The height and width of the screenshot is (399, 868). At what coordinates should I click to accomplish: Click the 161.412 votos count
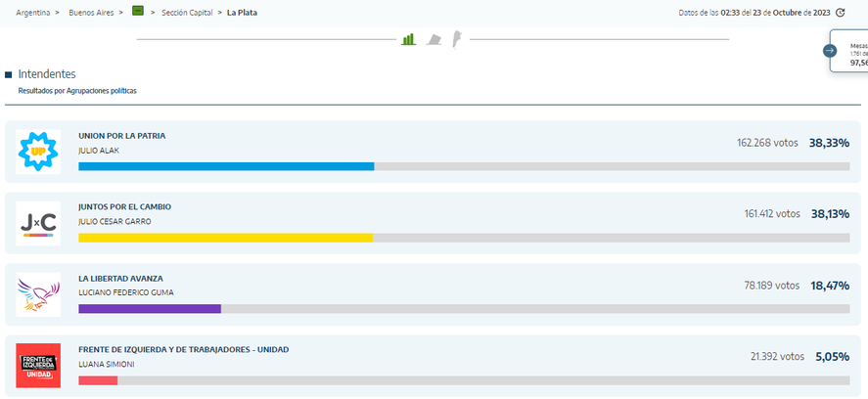[772, 213]
